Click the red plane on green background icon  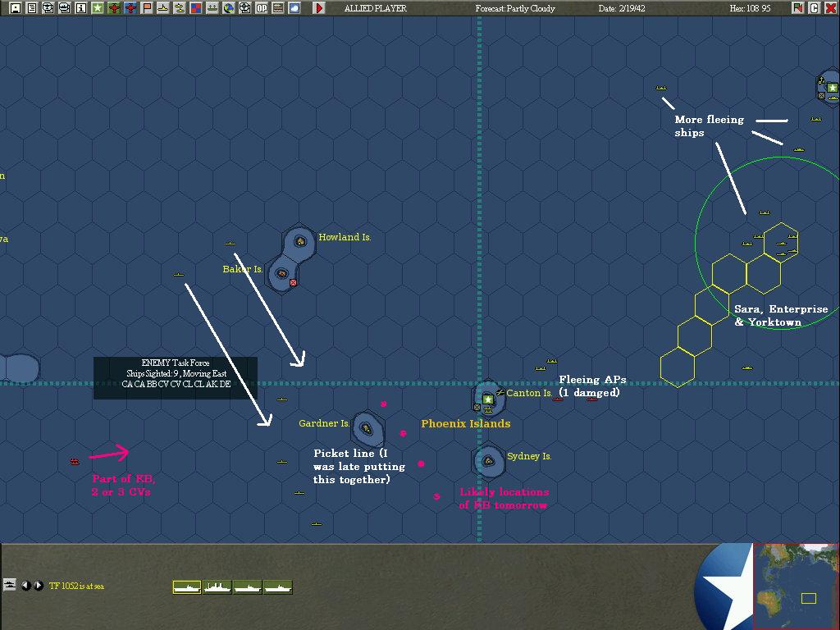tap(114, 8)
